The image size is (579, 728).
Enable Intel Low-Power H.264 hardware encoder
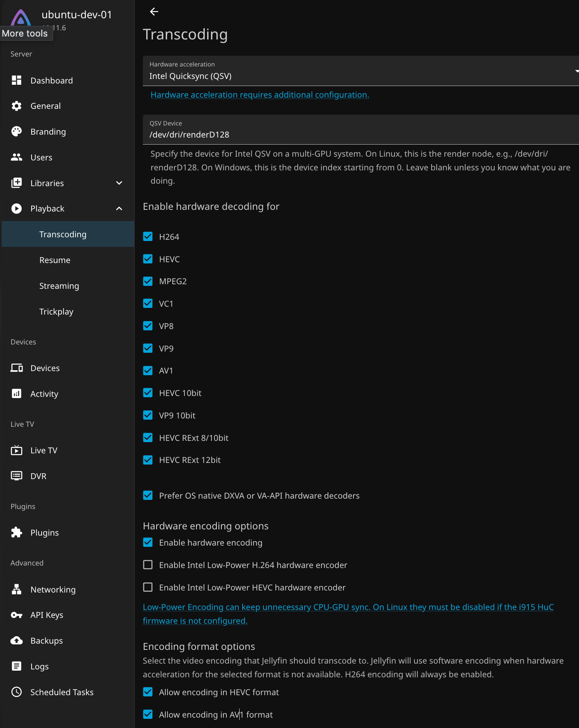(x=148, y=565)
